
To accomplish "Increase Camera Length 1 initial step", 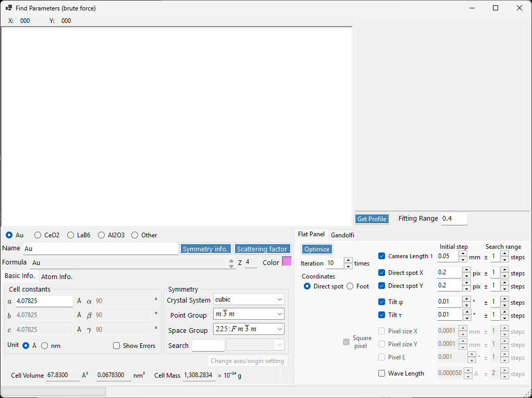I will coord(463,254).
